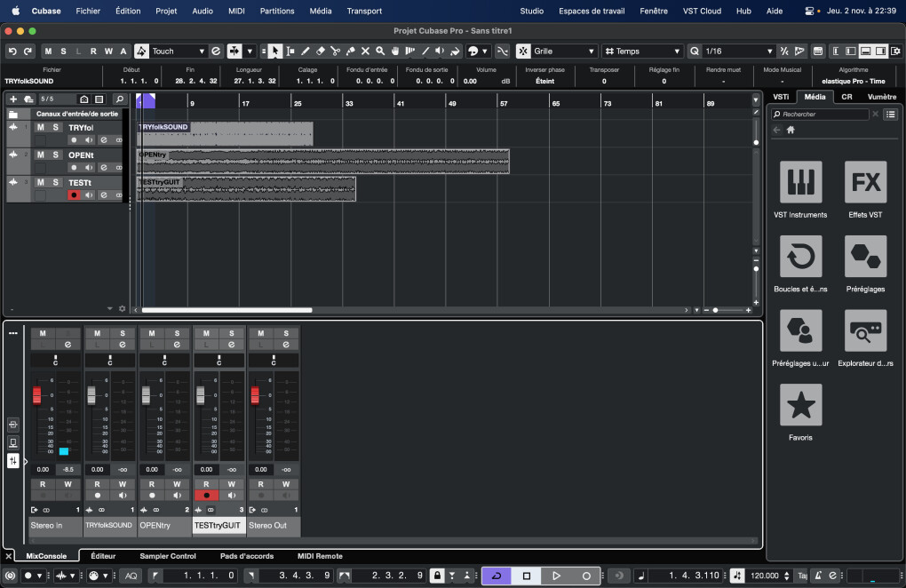
Task: Click the transport Record button
Action: coord(586,576)
